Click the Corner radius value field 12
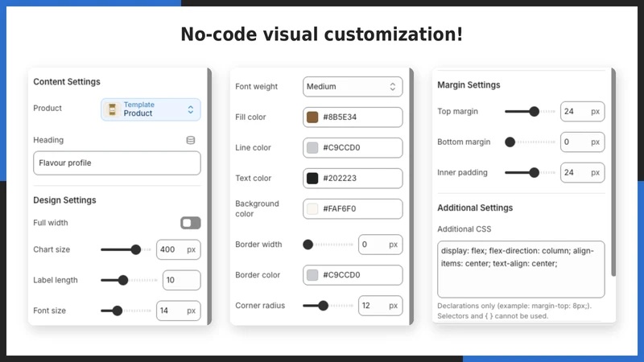 coord(380,306)
